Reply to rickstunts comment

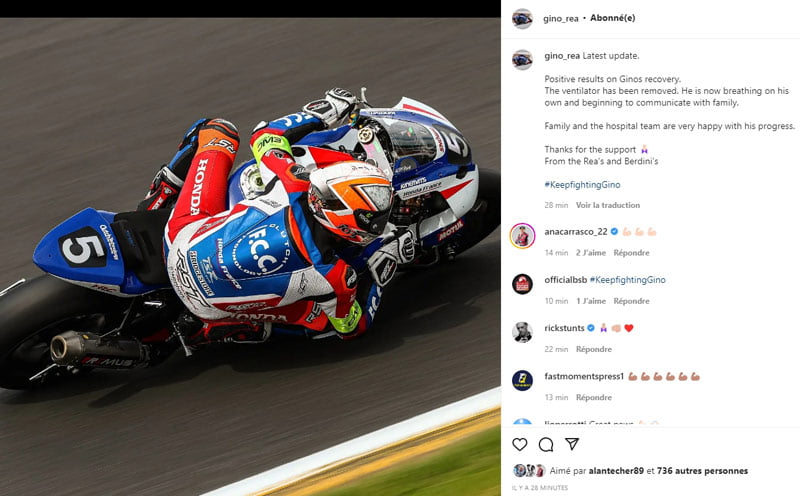coord(593,349)
